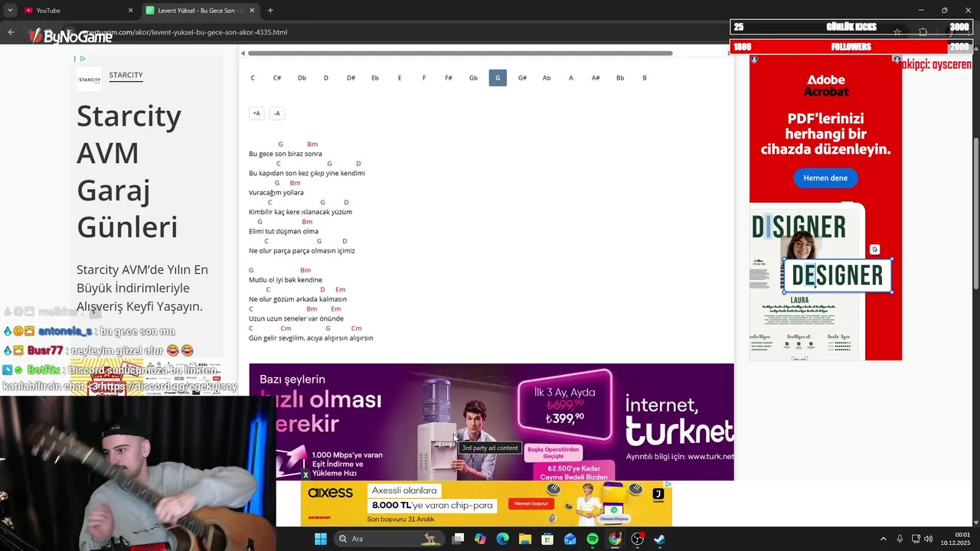Viewport: 980px width, 551px height.
Task: Click the Hemen dene button in Adobe ad
Action: 825,178
